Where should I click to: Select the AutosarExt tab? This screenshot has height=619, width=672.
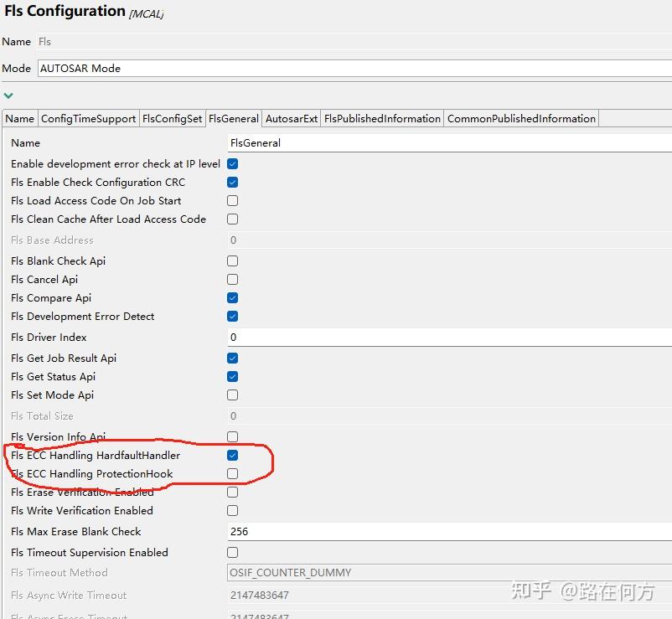291,118
